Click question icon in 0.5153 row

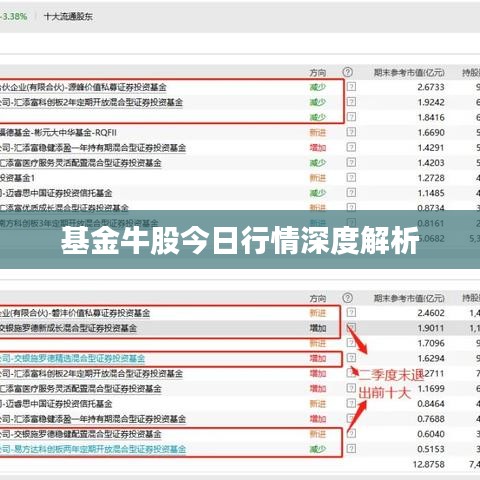tap(351, 449)
